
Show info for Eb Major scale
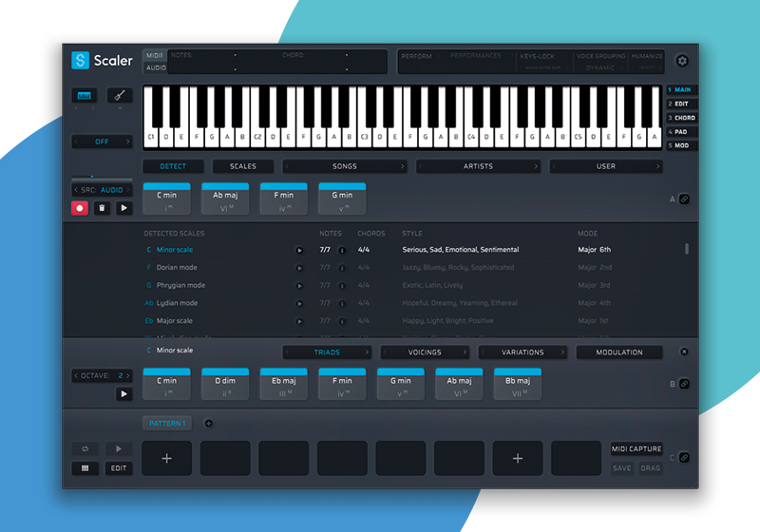342,321
